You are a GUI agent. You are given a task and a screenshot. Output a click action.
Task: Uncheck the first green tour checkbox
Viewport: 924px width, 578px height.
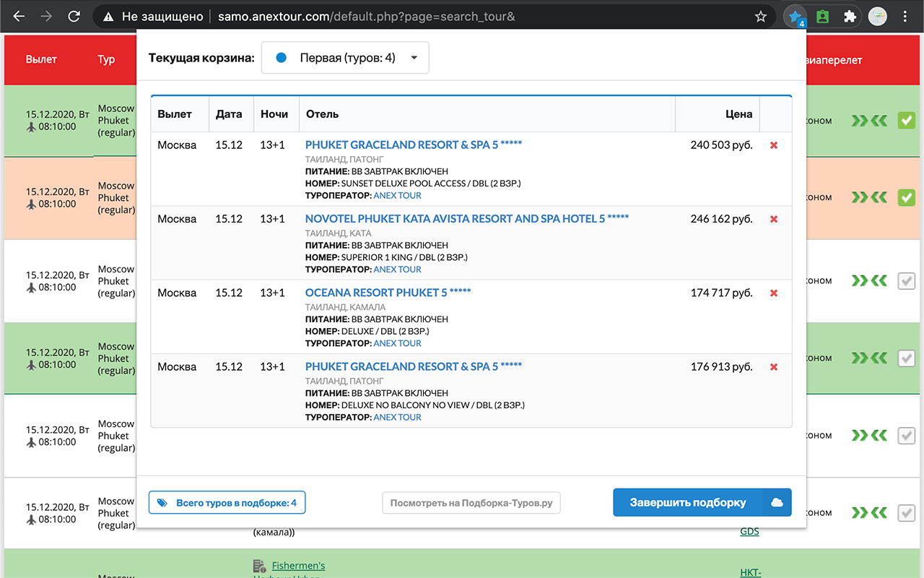coord(906,121)
